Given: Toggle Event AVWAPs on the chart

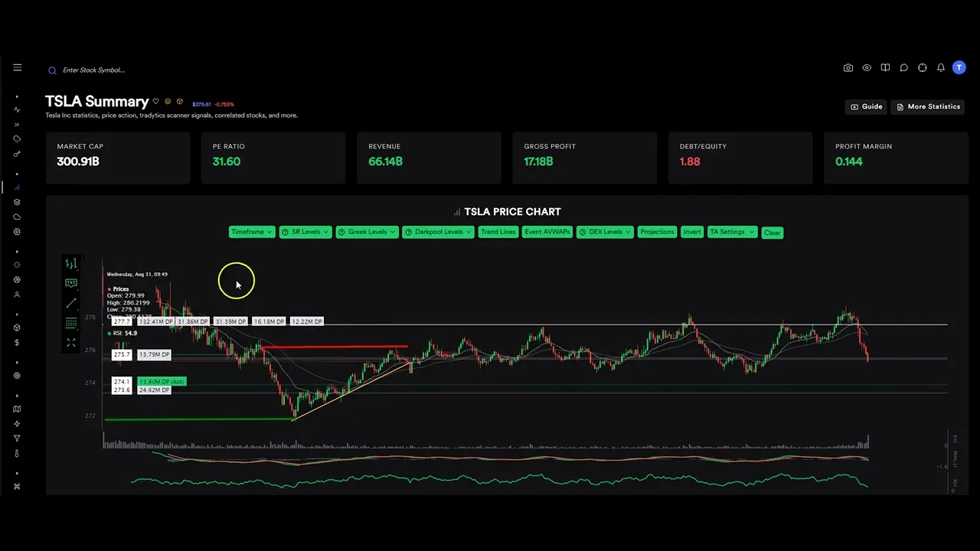Looking at the screenshot, I should 547,232.
